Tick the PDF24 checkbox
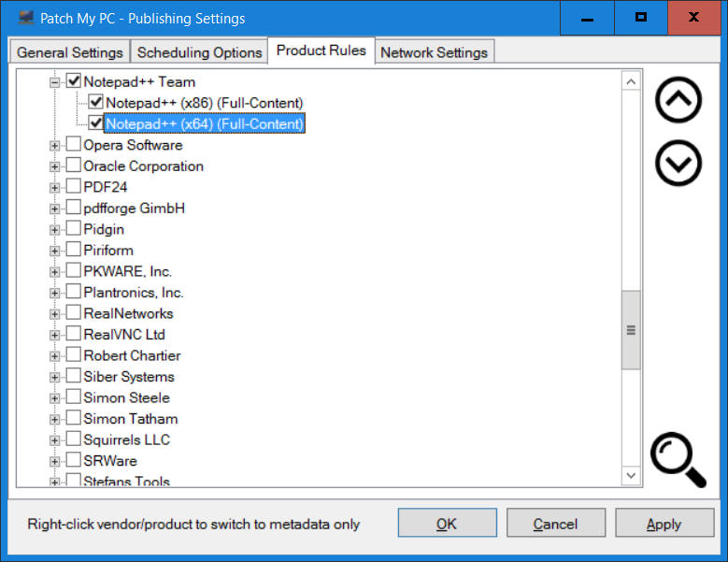Screen dimensions: 728x562 [73, 186]
